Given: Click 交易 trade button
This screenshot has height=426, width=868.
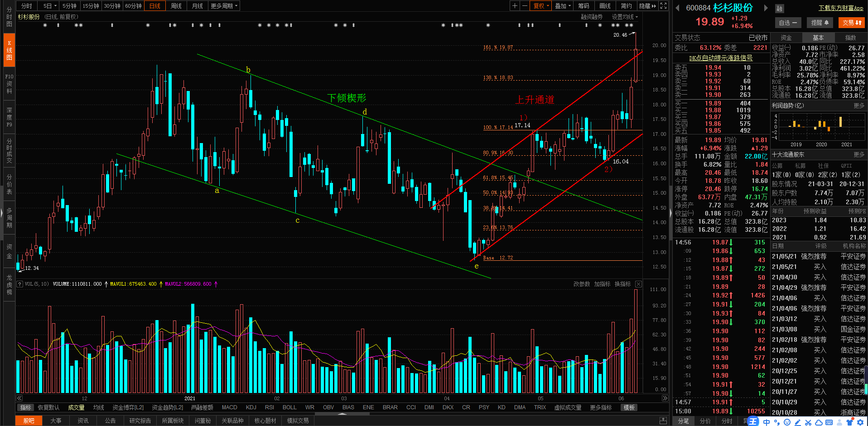Looking at the screenshot, I should point(852,23).
